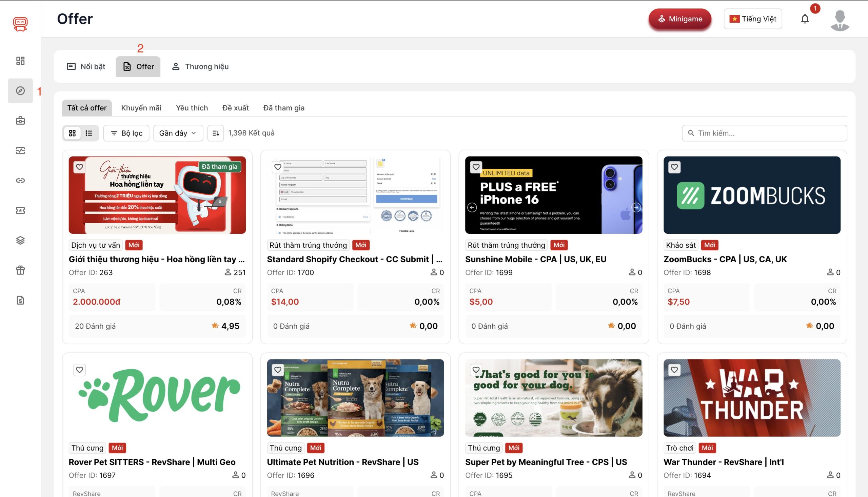Screen dimensions: 868x497
Task: Open the layers stack sidebar icon
Action: click(x=20, y=240)
